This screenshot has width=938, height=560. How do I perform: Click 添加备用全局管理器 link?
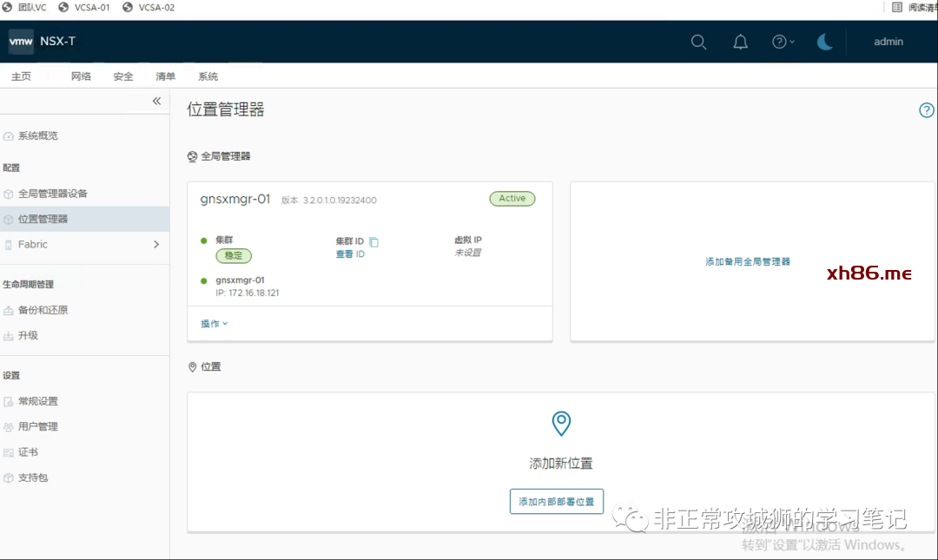(x=748, y=261)
